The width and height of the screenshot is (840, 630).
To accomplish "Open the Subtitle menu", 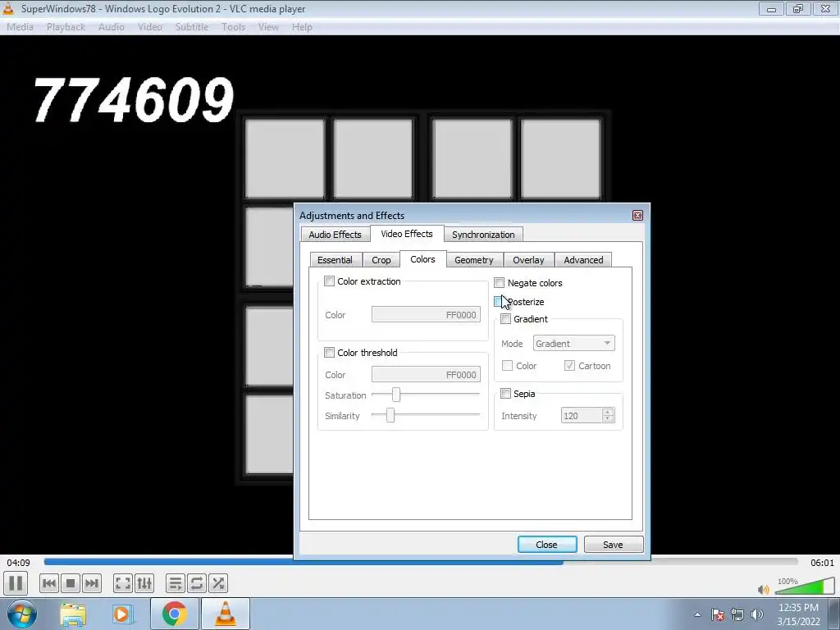I will pos(192,27).
